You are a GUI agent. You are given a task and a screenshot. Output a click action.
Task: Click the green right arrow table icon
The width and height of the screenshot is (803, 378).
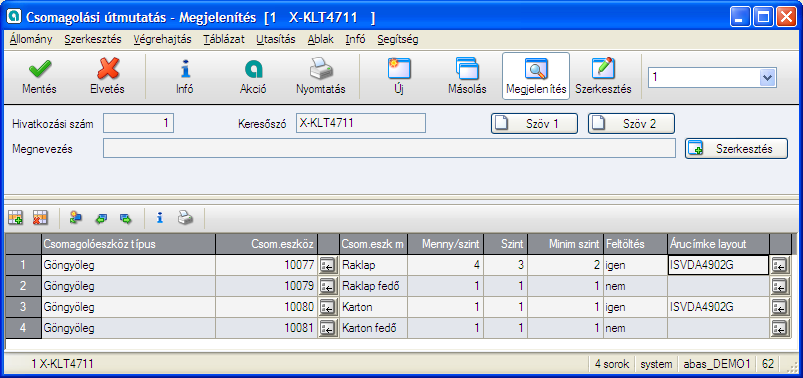[x=125, y=218]
